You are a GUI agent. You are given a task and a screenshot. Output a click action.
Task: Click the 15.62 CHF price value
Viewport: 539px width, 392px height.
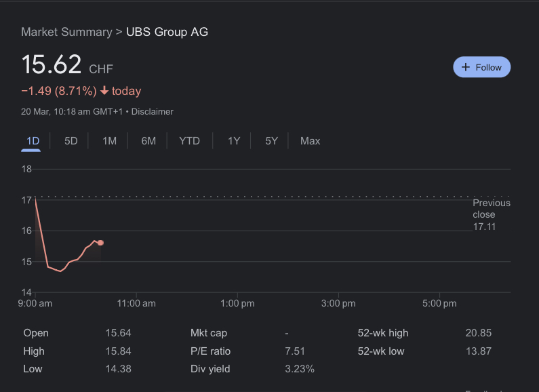(52, 65)
